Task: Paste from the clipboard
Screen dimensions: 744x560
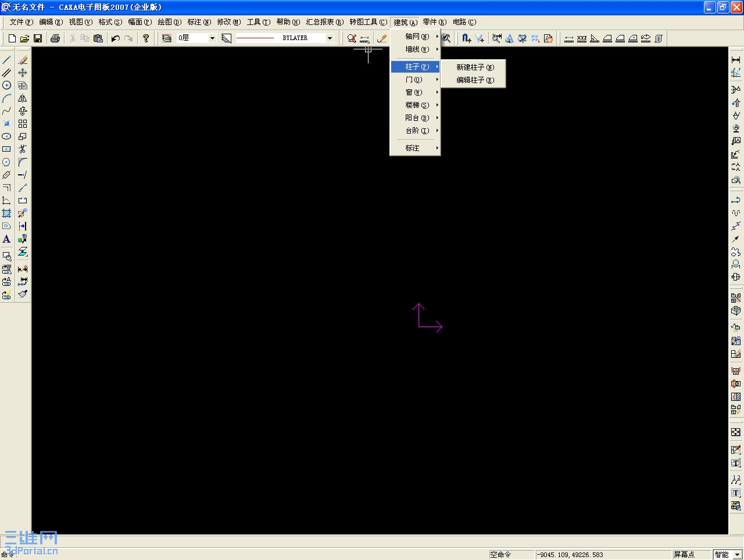Action: (98, 38)
